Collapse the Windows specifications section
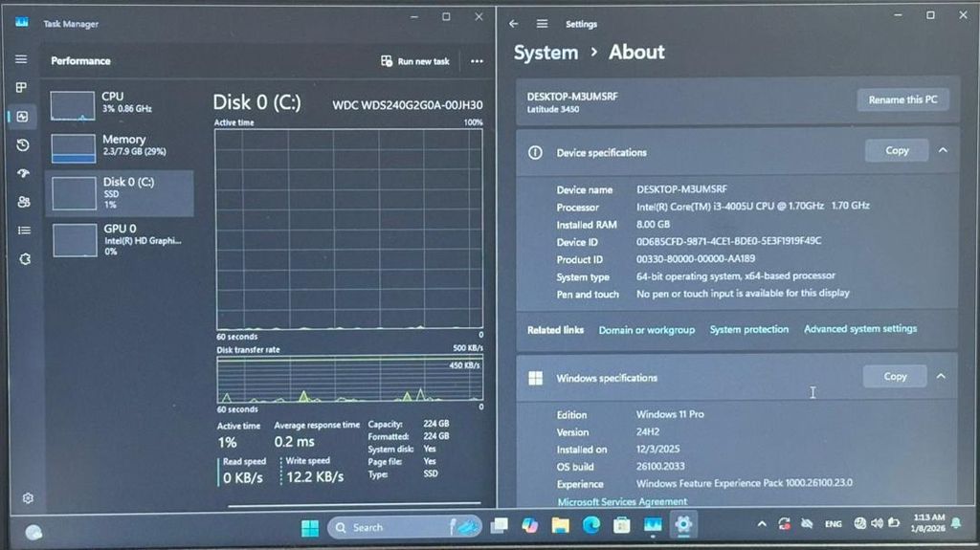Screen dimensions: 980x550 pyautogui.click(x=941, y=377)
